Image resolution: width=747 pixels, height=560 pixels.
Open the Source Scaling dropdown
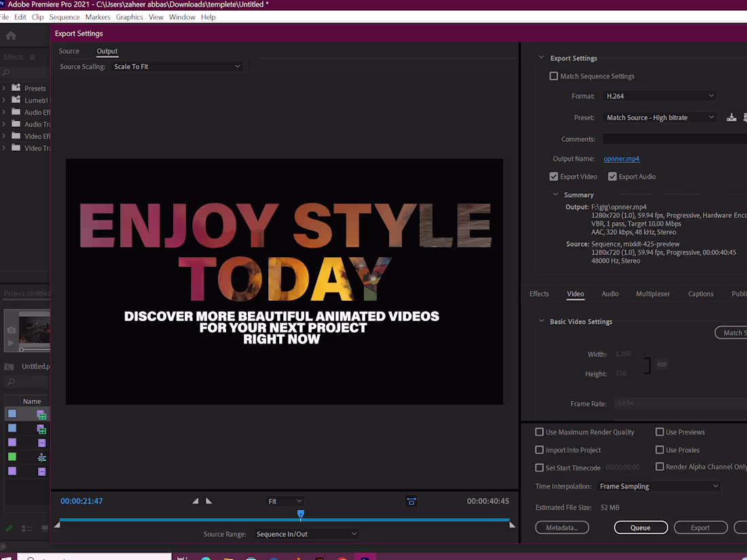pyautogui.click(x=177, y=67)
